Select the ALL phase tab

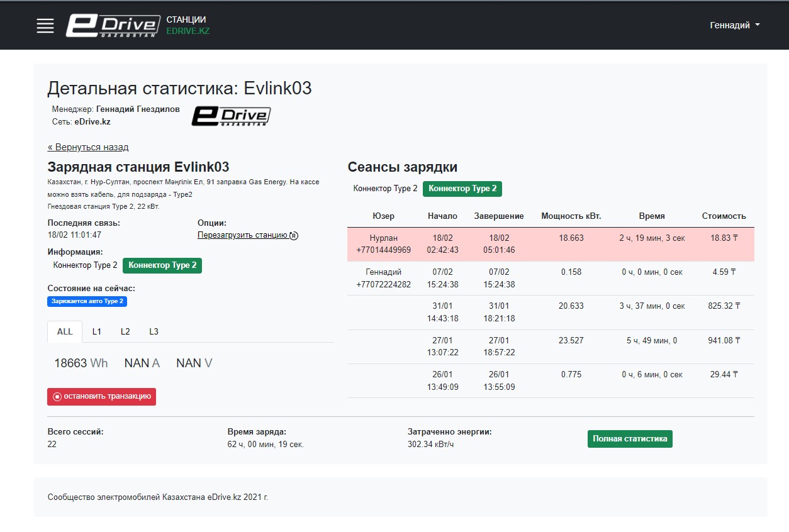(x=65, y=331)
